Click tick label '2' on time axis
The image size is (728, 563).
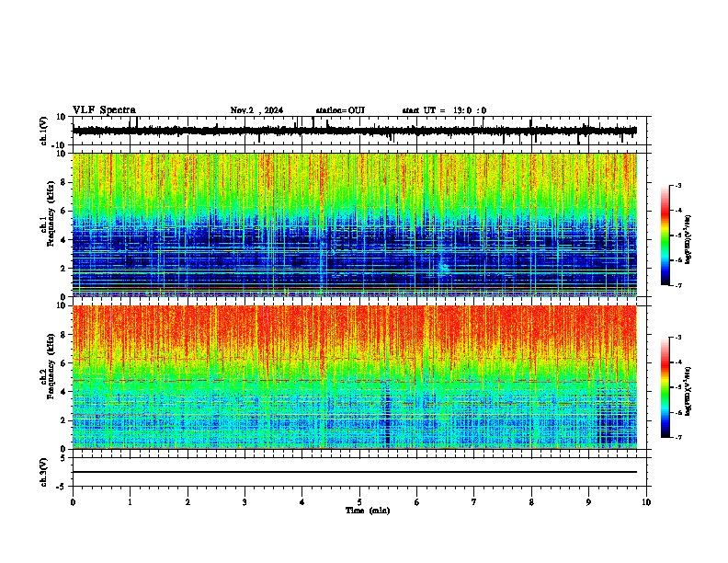188,502
